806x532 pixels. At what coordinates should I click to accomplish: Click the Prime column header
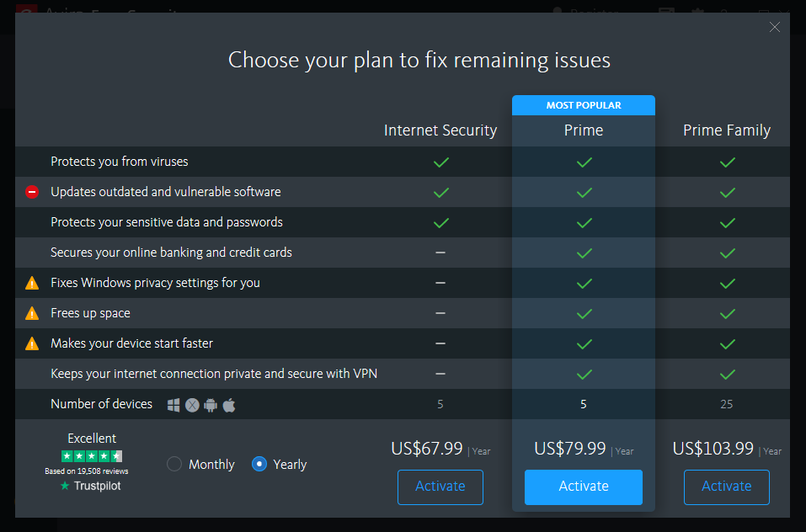pyautogui.click(x=584, y=130)
